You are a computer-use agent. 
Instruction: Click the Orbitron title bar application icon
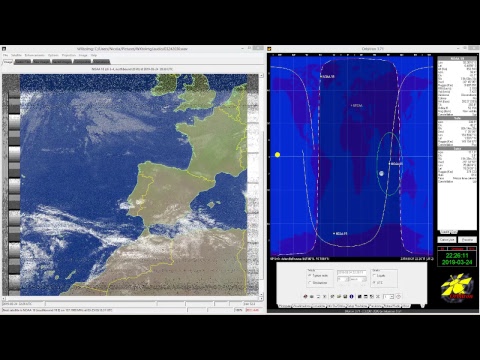(269, 49)
